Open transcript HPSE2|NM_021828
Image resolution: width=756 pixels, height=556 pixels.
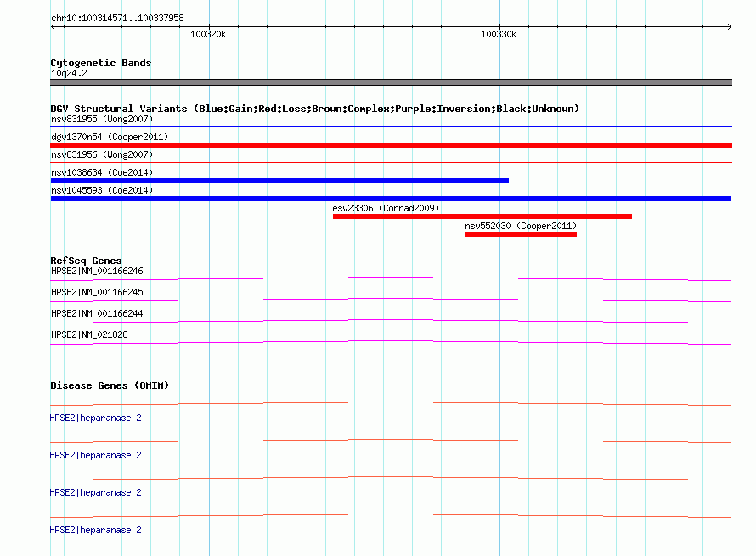coord(89,334)
